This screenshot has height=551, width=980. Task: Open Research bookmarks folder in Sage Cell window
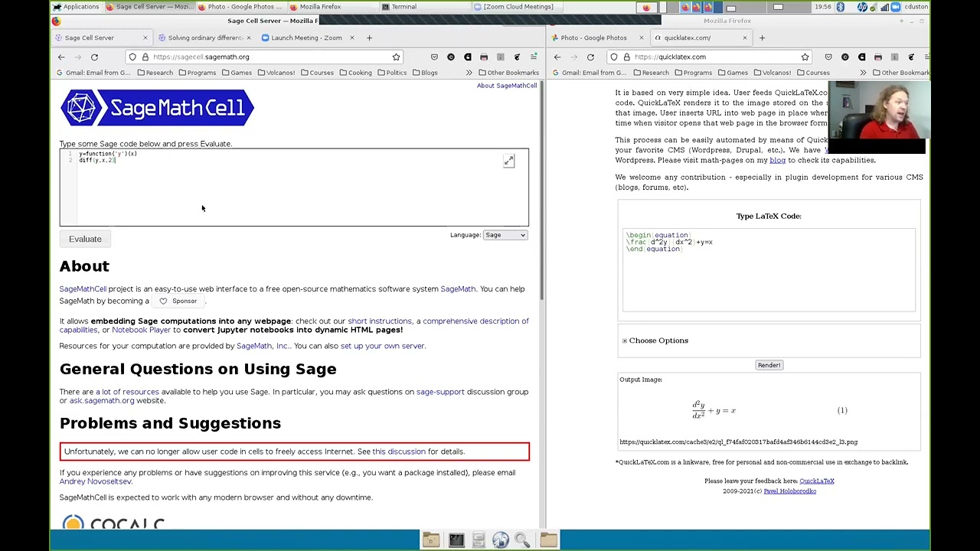(155, 73)
